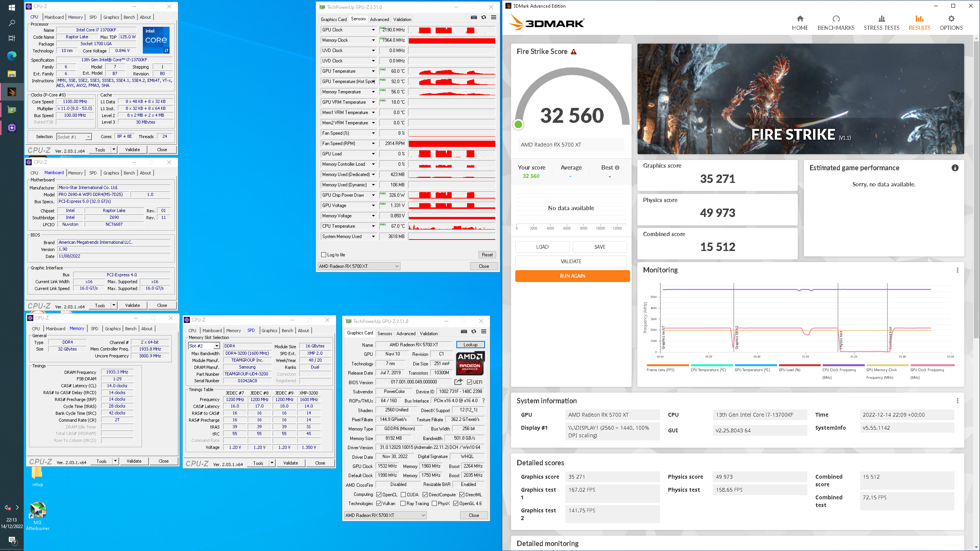Click the 3DMark taskbar icon
This screenshot has height=551, width=980.
click(11, 92)
